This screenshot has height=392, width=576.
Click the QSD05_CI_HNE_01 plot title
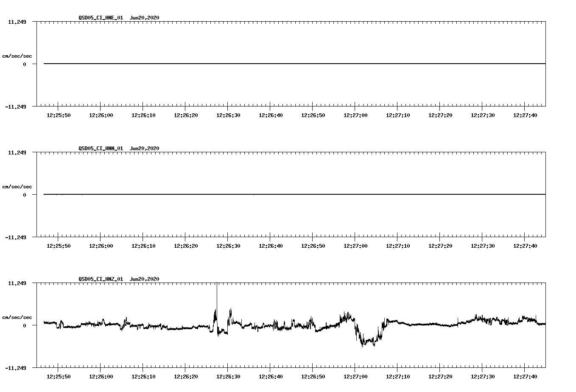pyautogui.click(x=119, y=18)
